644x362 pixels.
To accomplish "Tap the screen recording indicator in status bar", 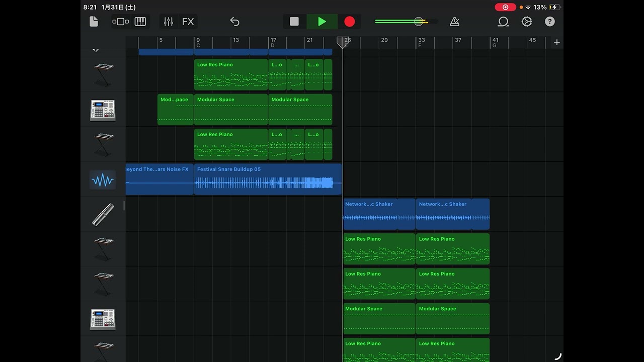I will (x=505, y=7).
